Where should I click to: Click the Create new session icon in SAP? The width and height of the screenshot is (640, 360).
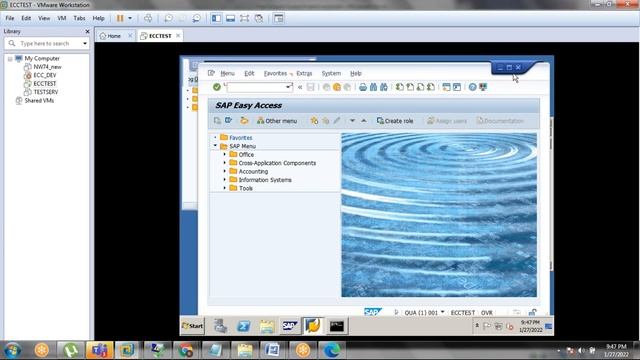[x=446, y=87]
